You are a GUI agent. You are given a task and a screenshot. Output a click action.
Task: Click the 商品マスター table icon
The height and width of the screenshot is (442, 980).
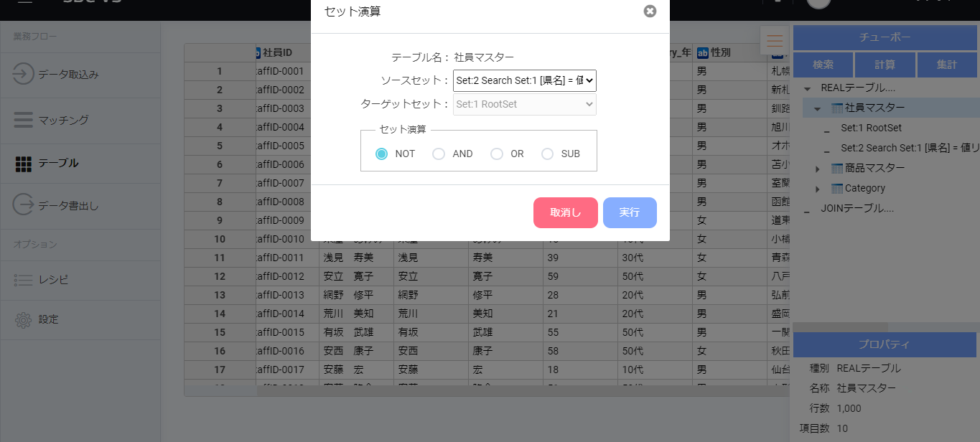pos(836,169)
